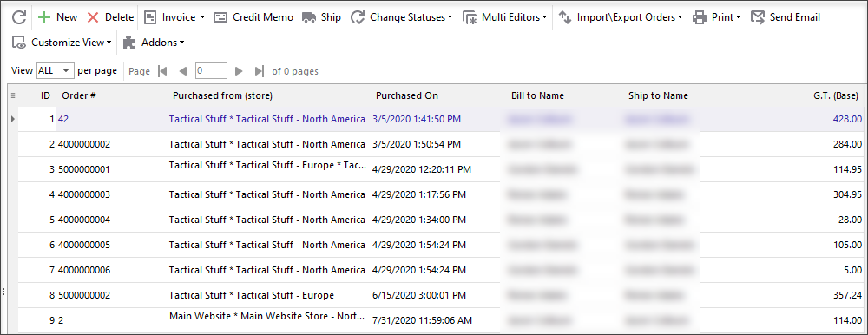Select order 4000000002 cell
868x335 pixels.
(x=84, y=145)
